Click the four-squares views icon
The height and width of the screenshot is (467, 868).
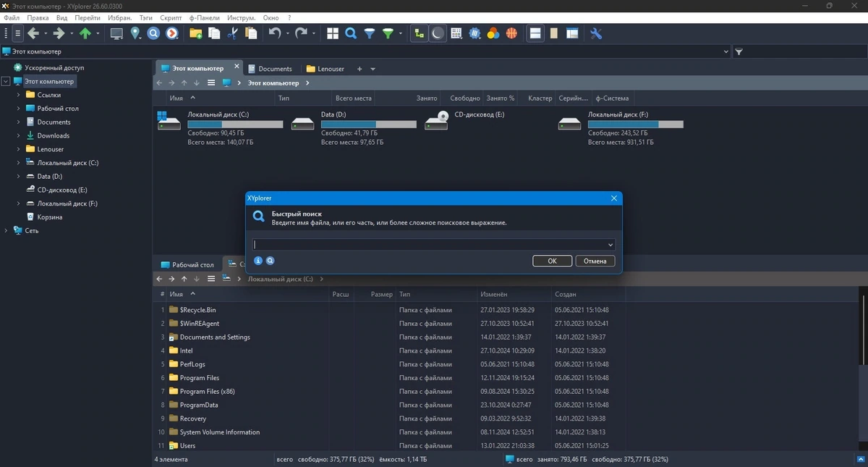(333, 33)
